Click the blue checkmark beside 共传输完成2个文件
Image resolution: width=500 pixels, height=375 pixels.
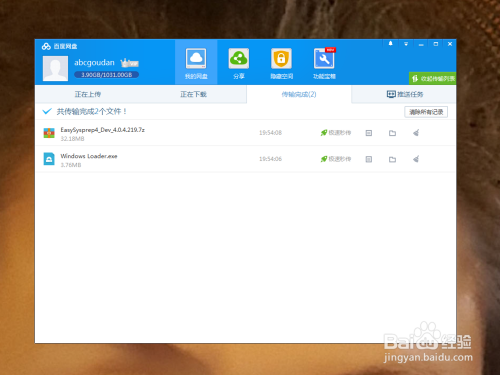tap(47, 111)
